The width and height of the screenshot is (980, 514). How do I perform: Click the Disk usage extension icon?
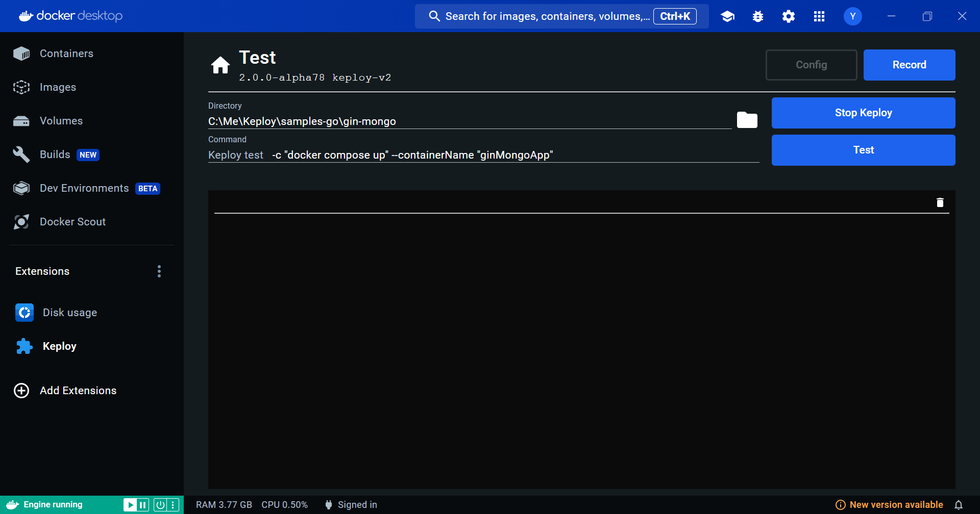tap(24, 313)
